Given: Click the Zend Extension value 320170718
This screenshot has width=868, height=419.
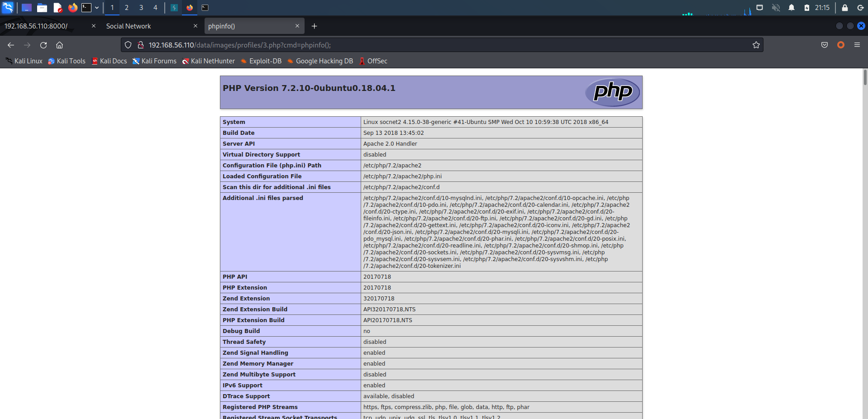Looking at the screenshot, I should pos(379,299).
